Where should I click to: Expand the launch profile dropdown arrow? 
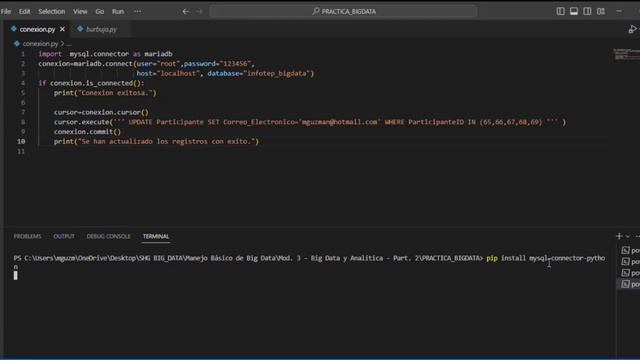point(628,236)
